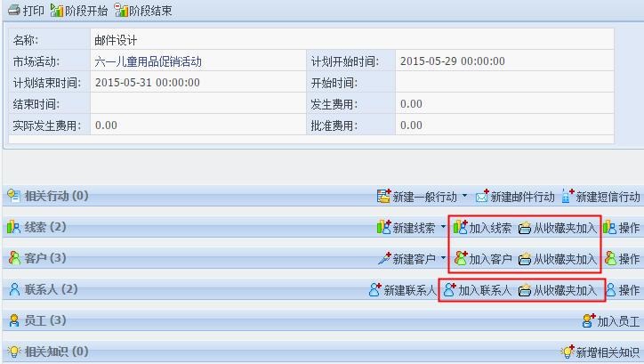Click the 阶段结束 toolbar label
Image resolution: width=644 pixels, height=364 pixels.
point(150,11)
